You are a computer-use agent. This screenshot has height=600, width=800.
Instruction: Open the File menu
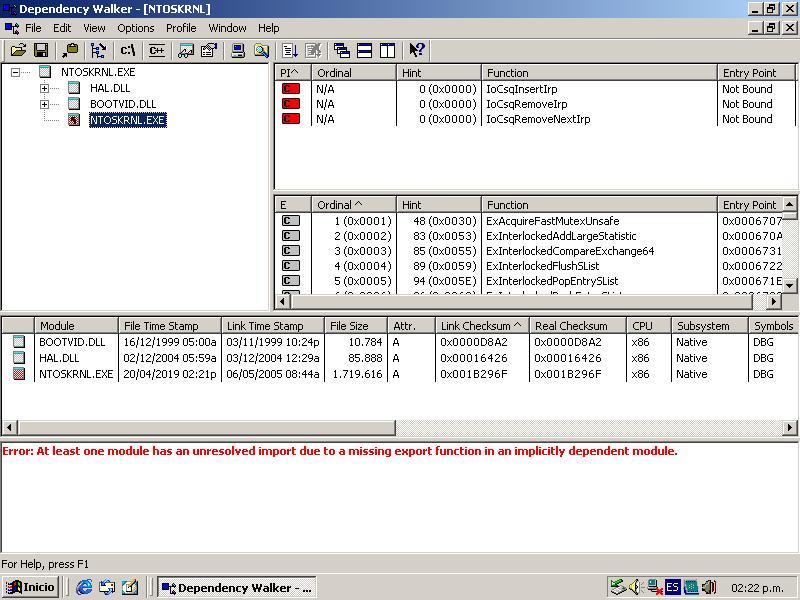click(x=33, y=28)
